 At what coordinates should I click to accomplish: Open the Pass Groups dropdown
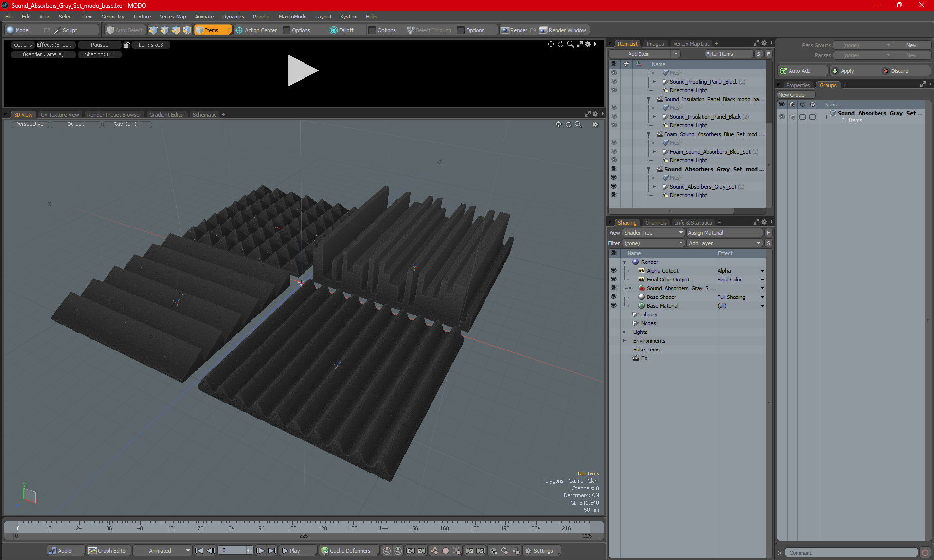862,45
